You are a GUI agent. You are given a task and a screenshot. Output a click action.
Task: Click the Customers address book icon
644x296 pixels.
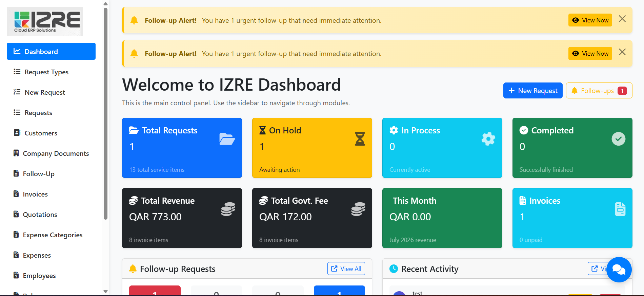point(17,133)
